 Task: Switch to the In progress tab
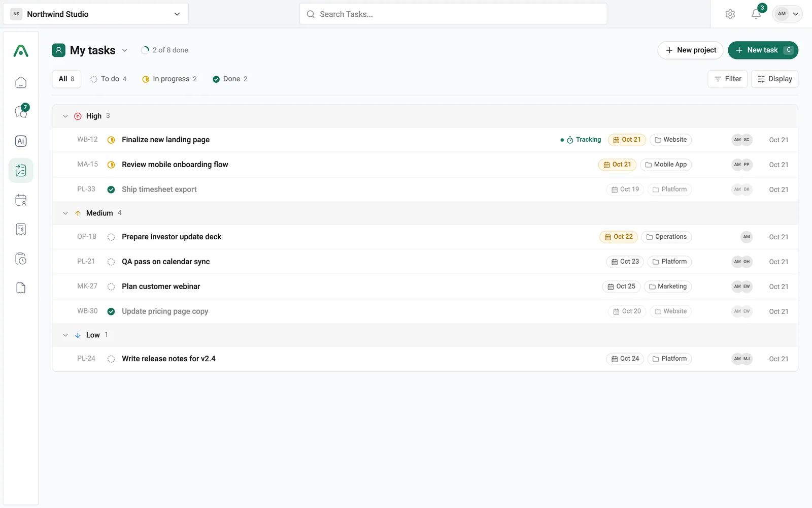point(170,79)
